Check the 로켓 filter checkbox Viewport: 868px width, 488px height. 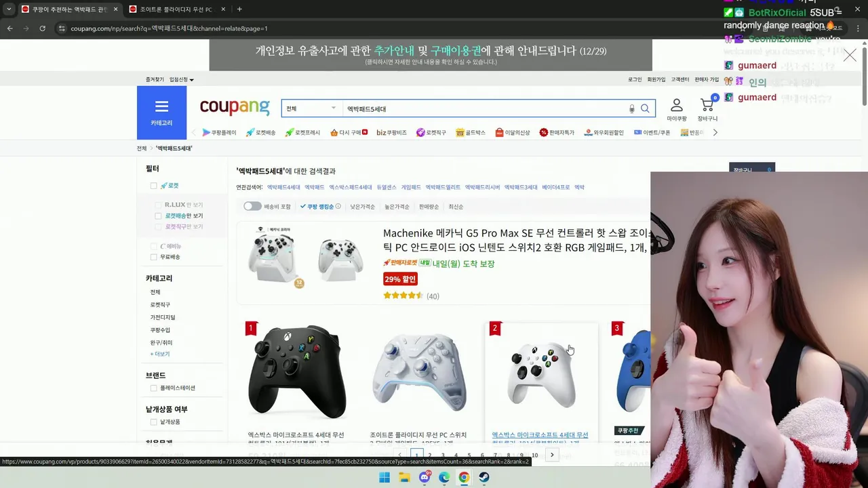154,186
